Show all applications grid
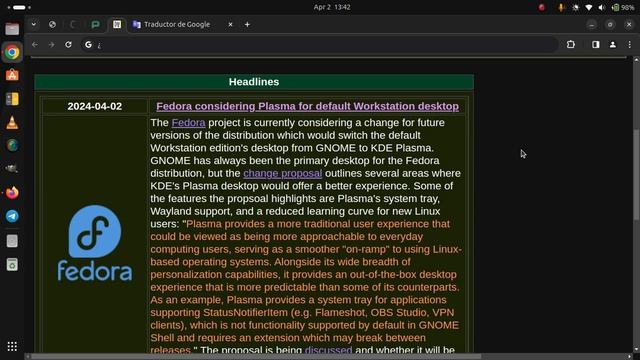This screenshot has height=360, width=640. point(12,346)
